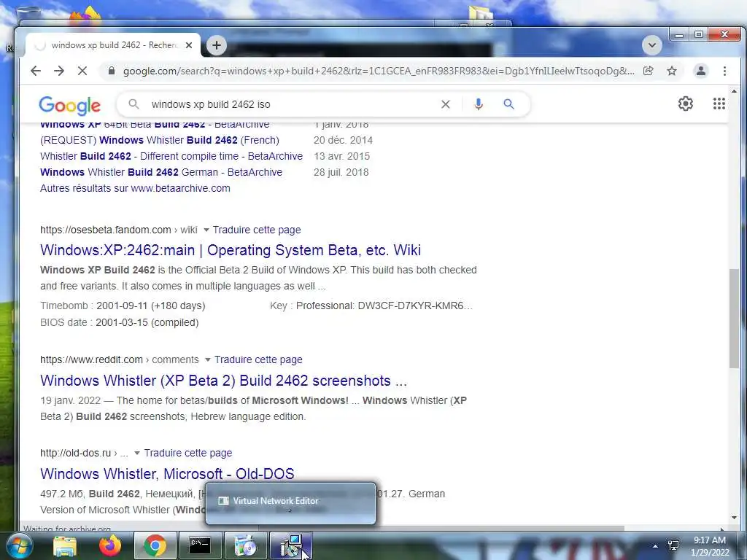Image resolution: width=747 pixels, height=560 pixels.
Task: Translate the reddit.com result page
Action: [x=258, y=359]
